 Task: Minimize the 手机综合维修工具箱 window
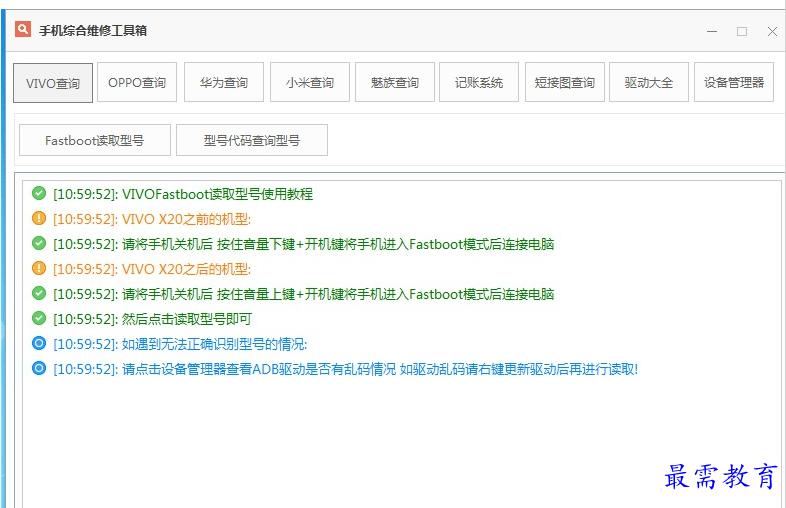click(x=712, y=31)
